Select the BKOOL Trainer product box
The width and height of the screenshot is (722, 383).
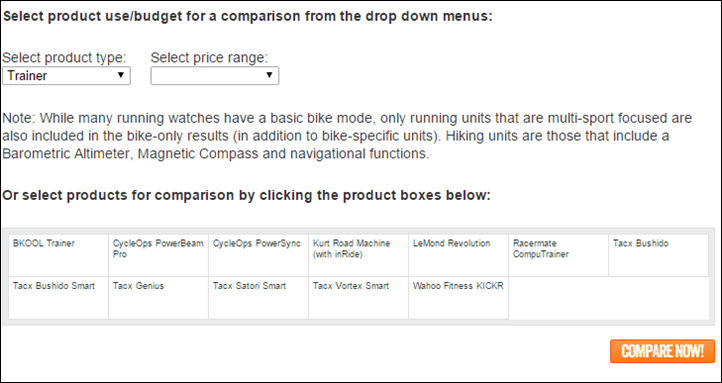pyautogui.click(x=58, y=255)
